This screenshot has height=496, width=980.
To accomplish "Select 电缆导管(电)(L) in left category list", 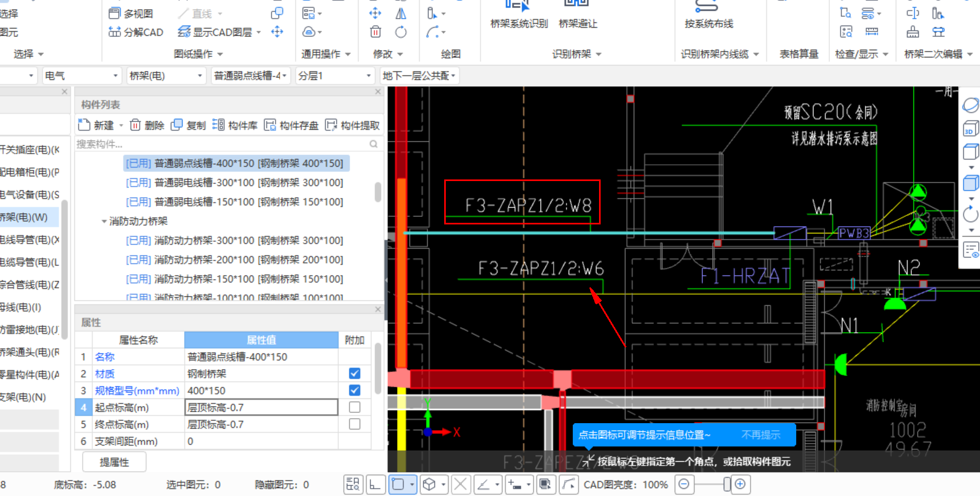I will click(29, 262).
